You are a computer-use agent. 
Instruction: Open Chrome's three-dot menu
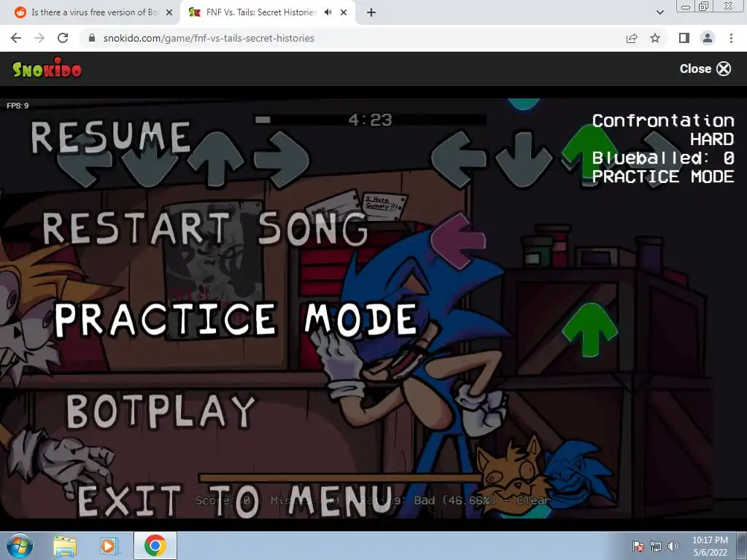(x=731, y=38)
